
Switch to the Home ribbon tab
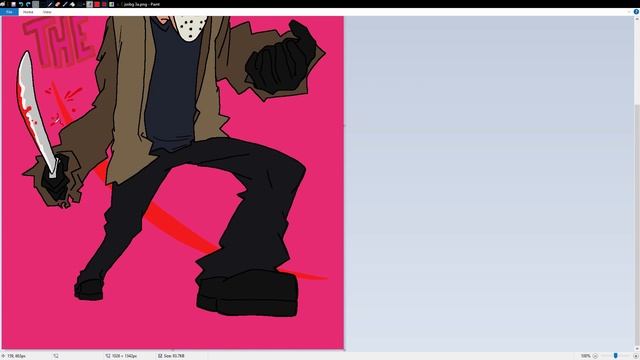[28, 12]
